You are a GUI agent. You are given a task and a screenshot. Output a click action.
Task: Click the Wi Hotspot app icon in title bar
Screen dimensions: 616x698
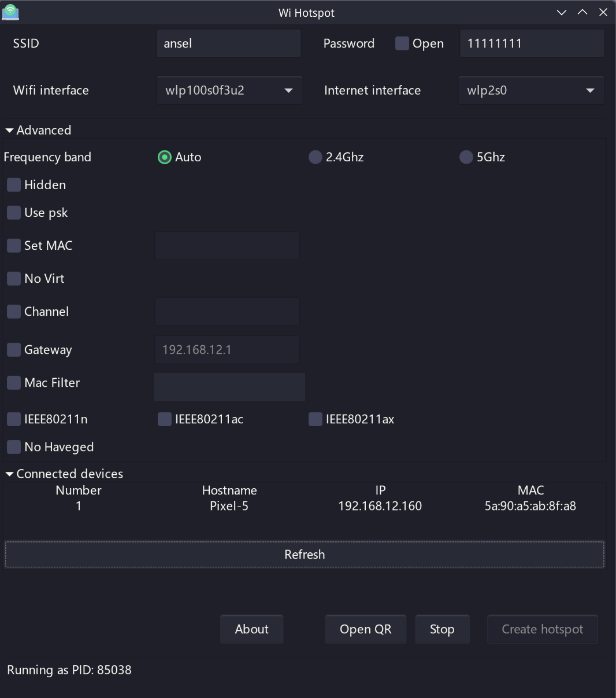pos(10,12)
